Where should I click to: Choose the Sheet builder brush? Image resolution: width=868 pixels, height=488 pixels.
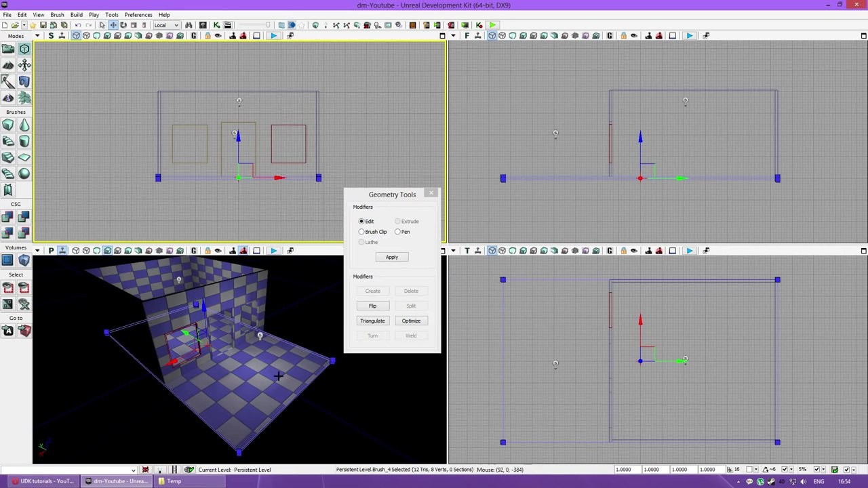pos(24,157)
